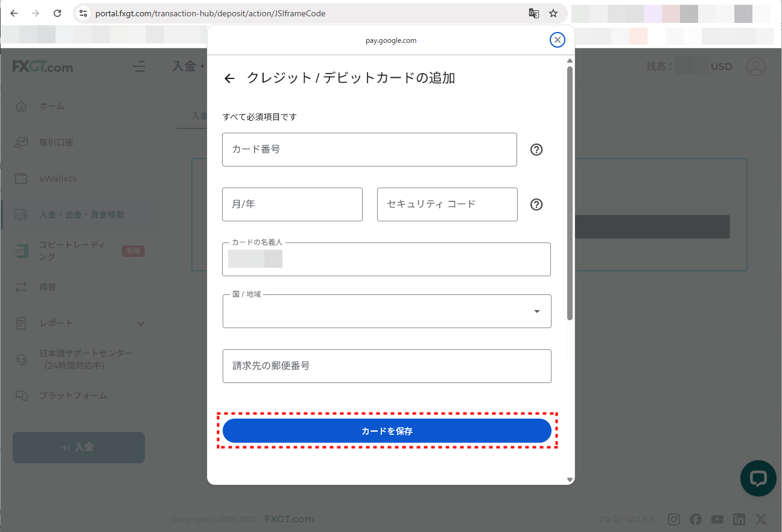The width and height of the screenshot is (782, 532).
Task: Click the 請求先の郵便番号 field
Action: (387, 366)
